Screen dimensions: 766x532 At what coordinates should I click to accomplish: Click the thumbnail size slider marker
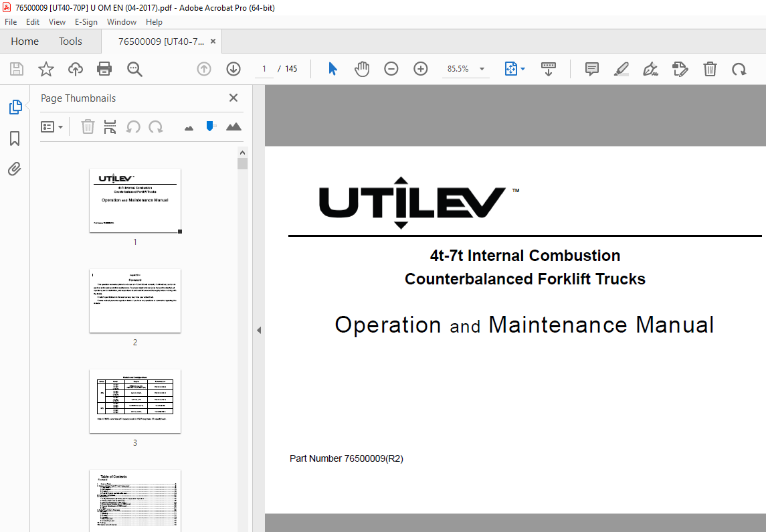[x=210, y=126]
